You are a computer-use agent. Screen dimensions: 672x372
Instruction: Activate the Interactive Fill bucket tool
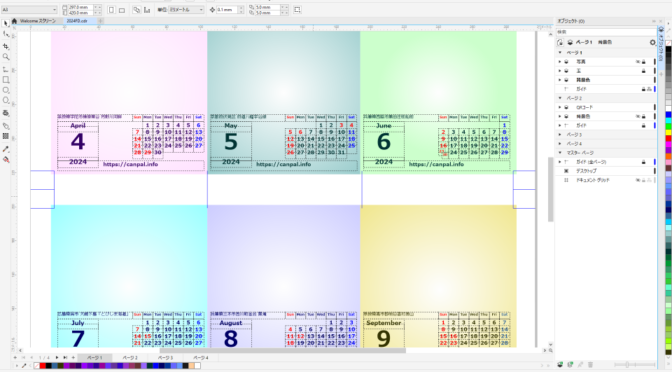[x=6, y=159]
